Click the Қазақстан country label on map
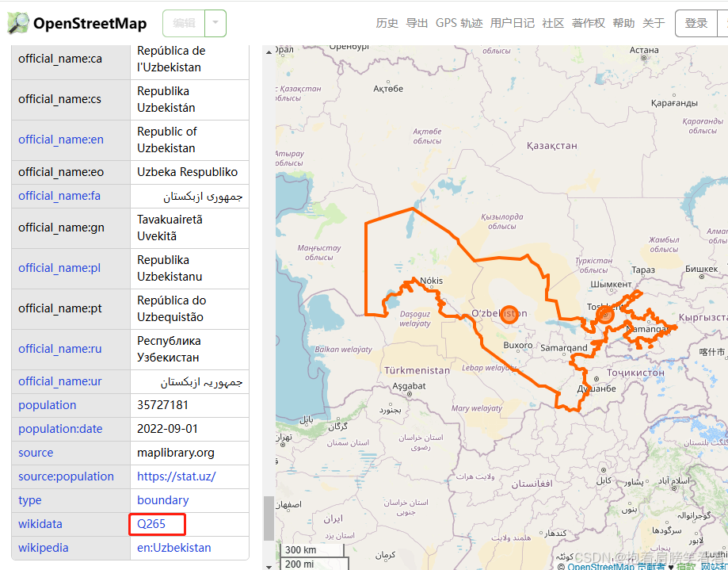Image resolution: width=728 pixels, height=570 pixels. pyautogui.click(x=551, y=145)
